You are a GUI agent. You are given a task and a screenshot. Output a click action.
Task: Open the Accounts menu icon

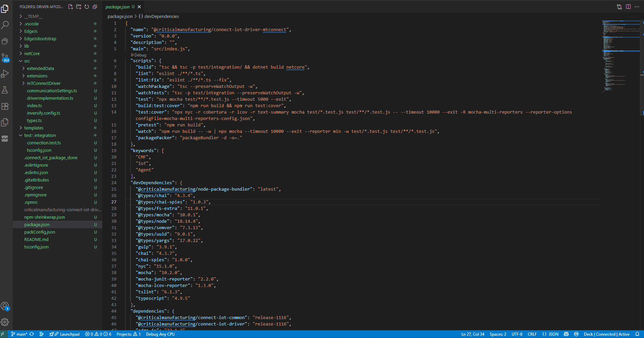(x=5, y=307)
